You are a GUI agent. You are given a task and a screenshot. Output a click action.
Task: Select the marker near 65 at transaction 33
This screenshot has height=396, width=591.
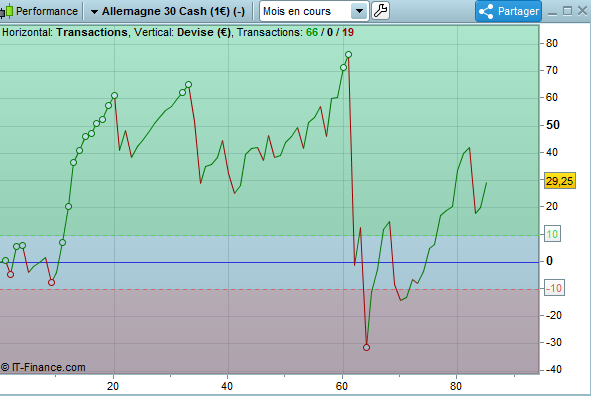pyautogui.click(x=188, y=84)
